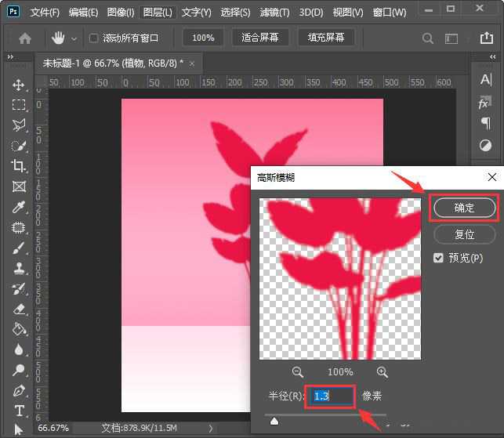The height and width of the screenshot is (438, 504).
Task: Open the 选择(S) menu
Action: [x=235, y=13]
